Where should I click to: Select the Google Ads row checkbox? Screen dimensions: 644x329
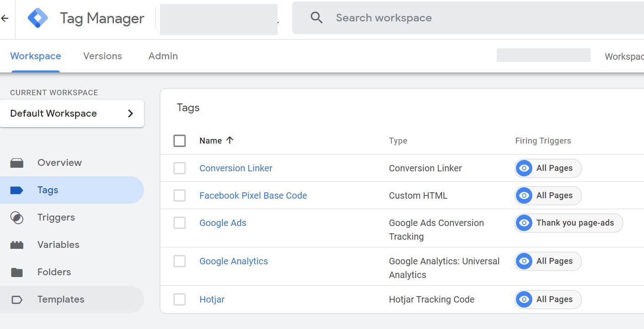[180, 223]
